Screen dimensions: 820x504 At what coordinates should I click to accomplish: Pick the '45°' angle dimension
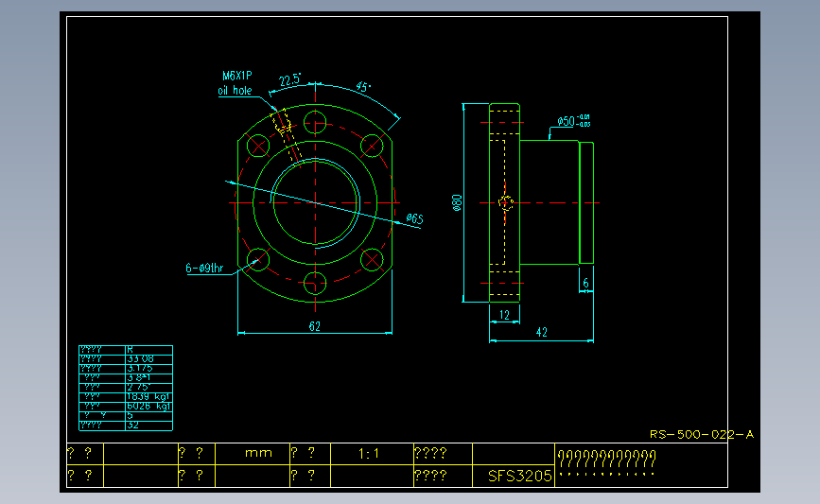pyautogui.click(x=363, y=87)
